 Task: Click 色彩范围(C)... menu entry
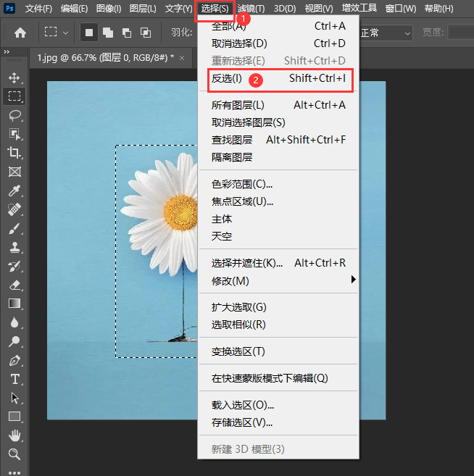[237, 184]
